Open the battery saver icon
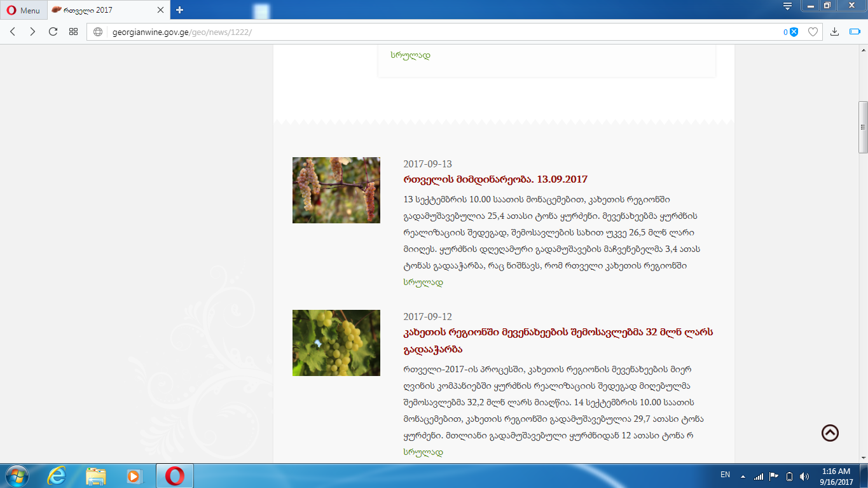Screen dimensions: 868x488 coord(855,32)
